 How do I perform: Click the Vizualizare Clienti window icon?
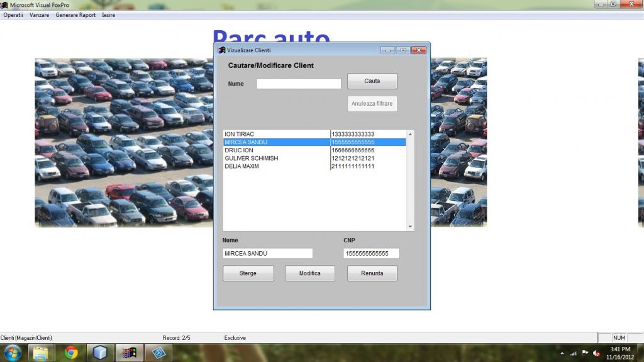(221, 50)
